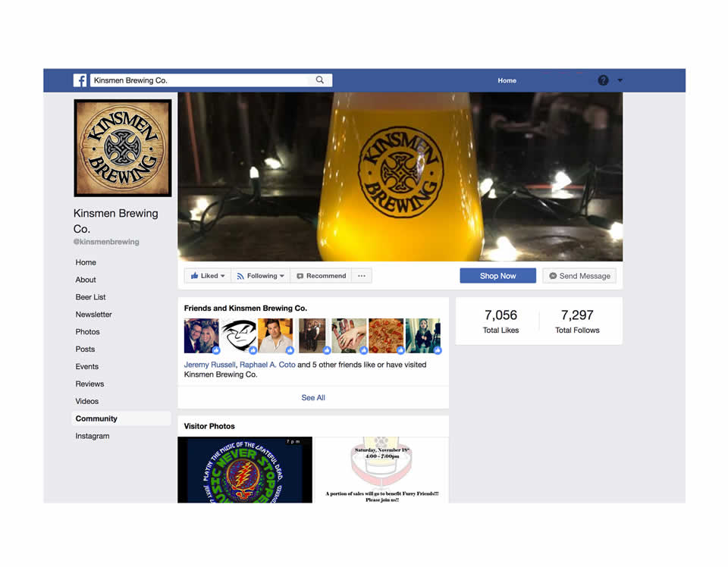Select Home in the left sidebar

click(86, 262)
